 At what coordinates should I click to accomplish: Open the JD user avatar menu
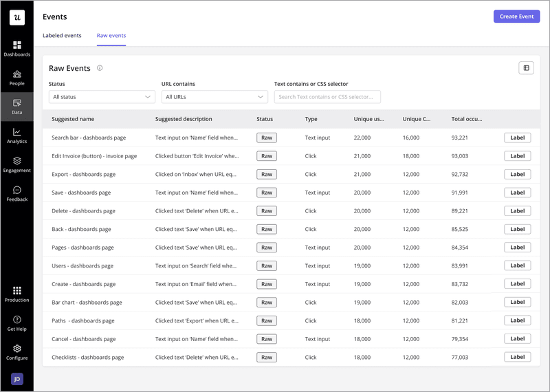pos(16,379)
